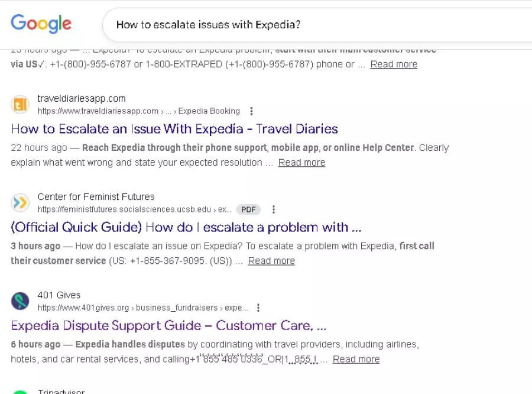
Task: Click the PDF badge on ucsb.edu result
Action: (x=248, y=209)
